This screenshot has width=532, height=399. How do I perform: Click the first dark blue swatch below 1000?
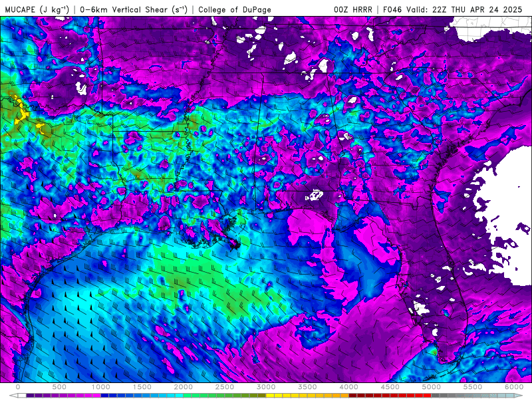[x=105, y=395]
